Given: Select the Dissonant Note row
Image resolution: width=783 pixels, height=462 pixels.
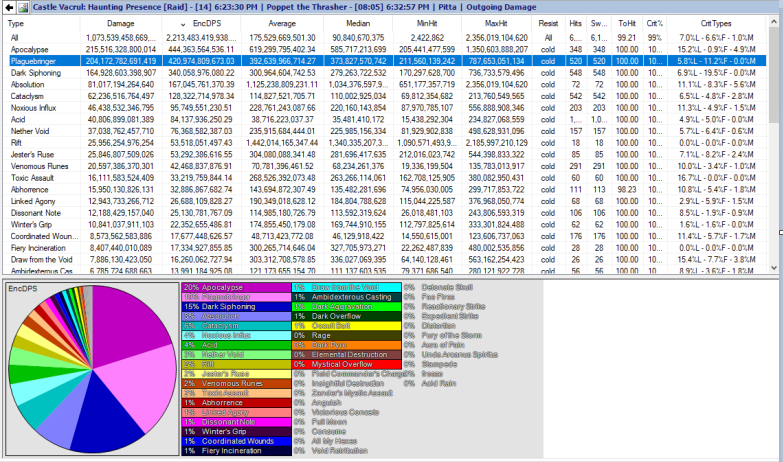Looking at the screenshot, I should coord(386,213).
